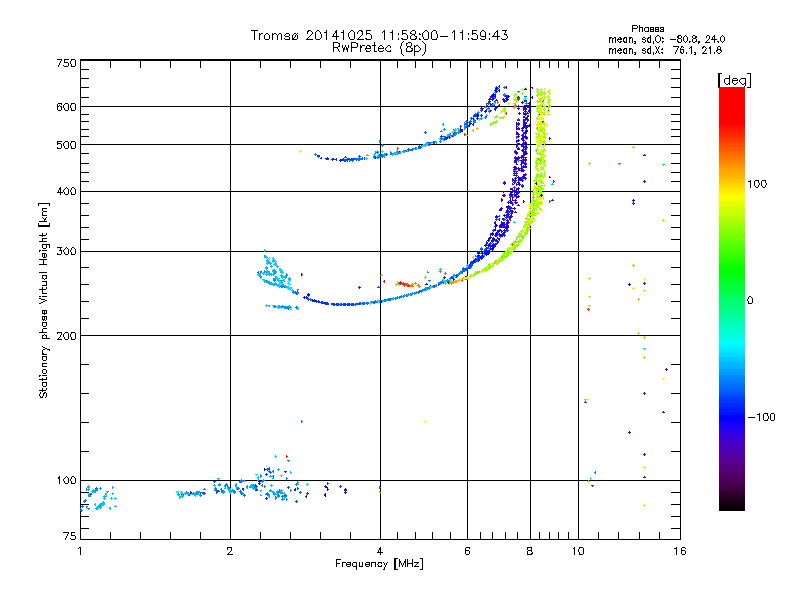Click the y-axis tick label '200'
The width and height of the screenshot is (800, 600).
click(67, 336)
